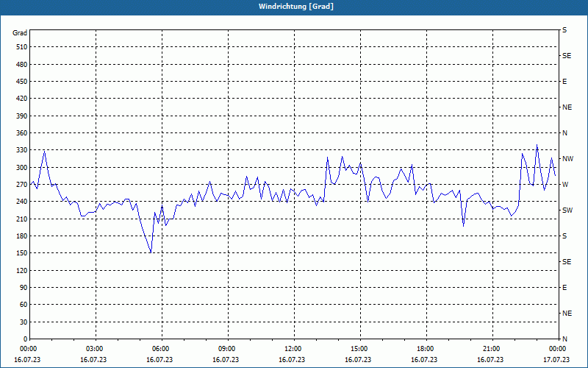Click the E compass label level with 90
This screenshot has width=588, height=368.
click(564, 288)
